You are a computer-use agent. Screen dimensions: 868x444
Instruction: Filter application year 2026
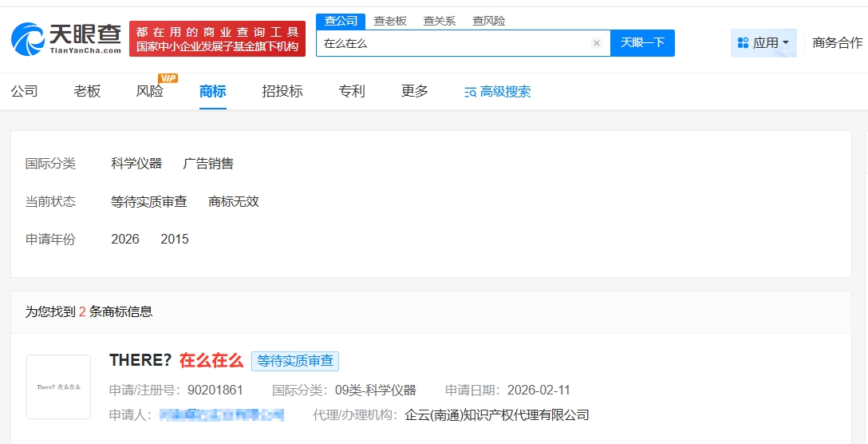(125, 240)
